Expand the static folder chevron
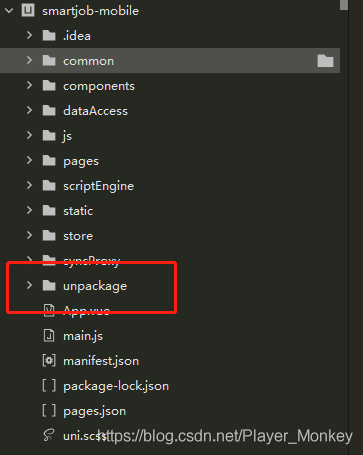 (x=29, y=210)
